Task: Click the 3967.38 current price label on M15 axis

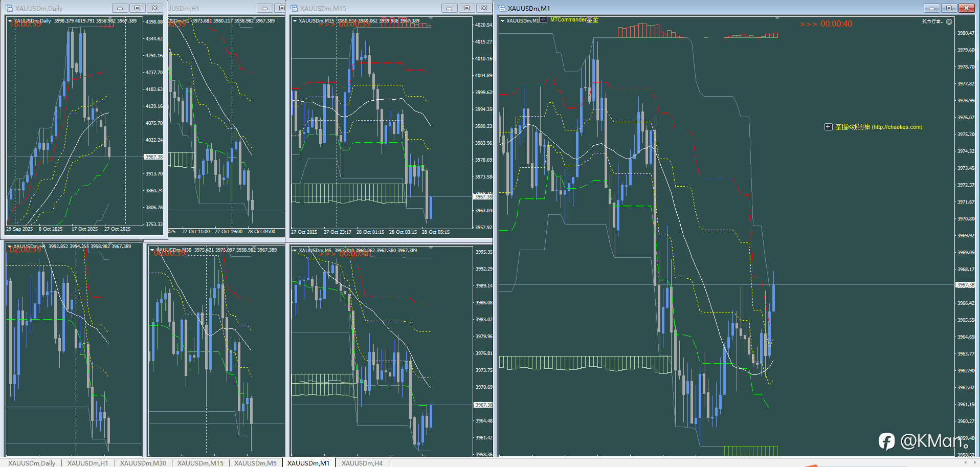Action: click(x=483, y=197)
